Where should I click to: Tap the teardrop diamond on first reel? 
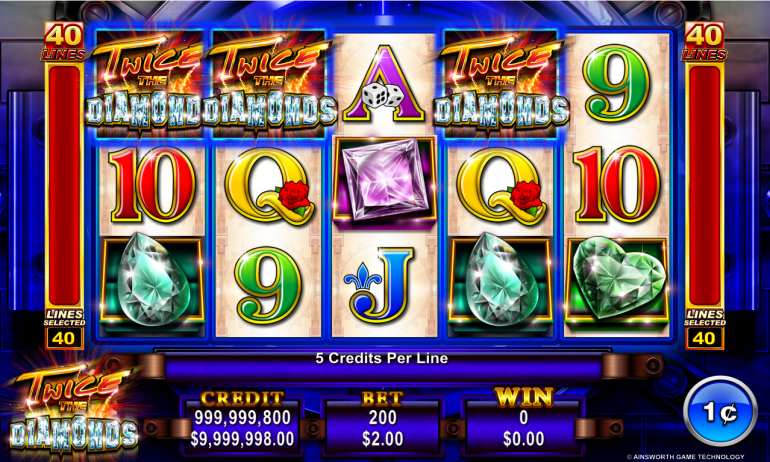152,280
